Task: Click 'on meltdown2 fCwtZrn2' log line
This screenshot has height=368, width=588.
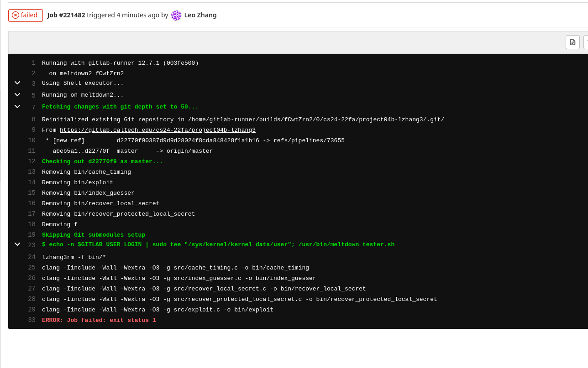Action: 86,73
